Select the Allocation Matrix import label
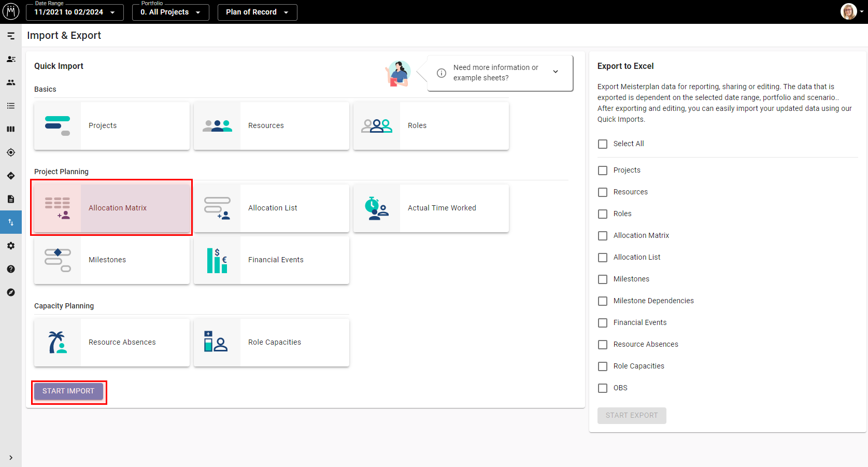Image resolution: width=868 pixels, height=467 pixels. [x=118, y=208]
